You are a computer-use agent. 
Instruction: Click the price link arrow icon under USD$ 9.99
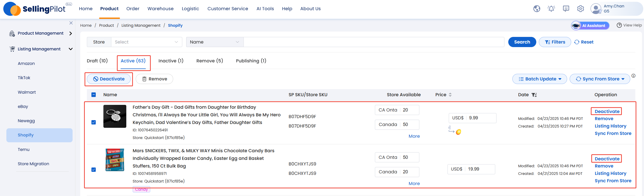pyautogui.click(x=451, y=129)
